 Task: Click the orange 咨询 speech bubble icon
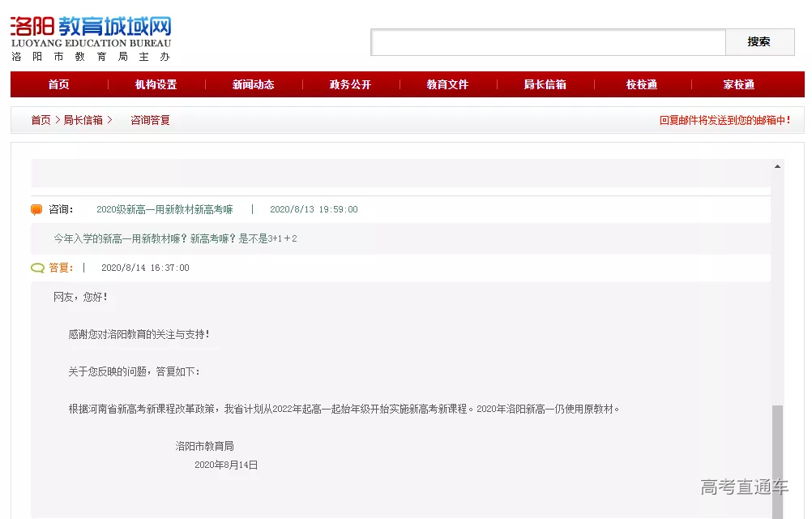36,210
